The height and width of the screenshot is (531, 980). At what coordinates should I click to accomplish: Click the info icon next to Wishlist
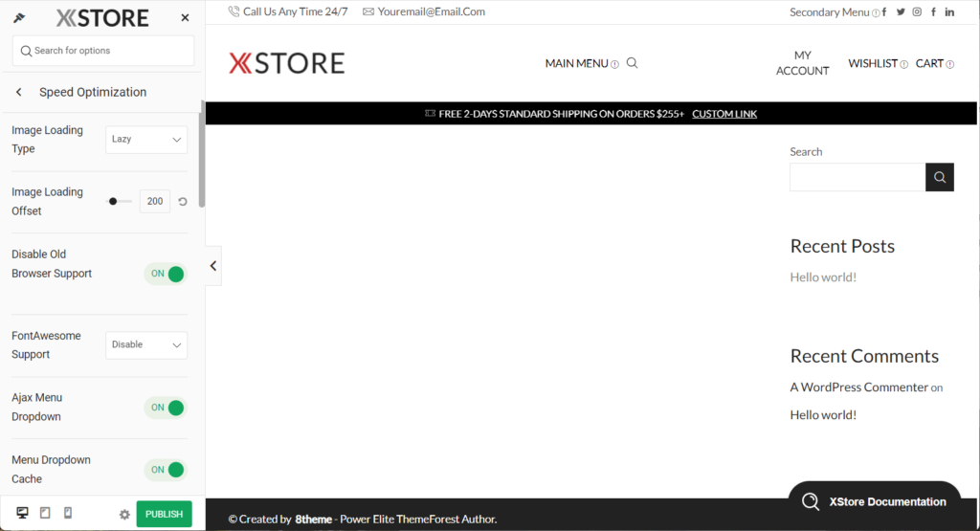903,64
